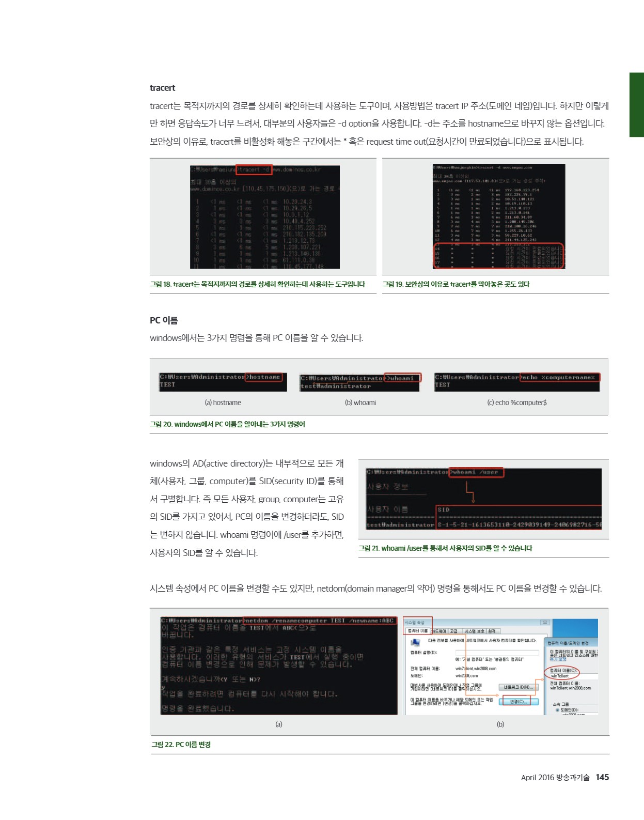This screenshot has width=644, height=820.
Task: Select the 도메인(D) radio button
Action: [557, 710]
